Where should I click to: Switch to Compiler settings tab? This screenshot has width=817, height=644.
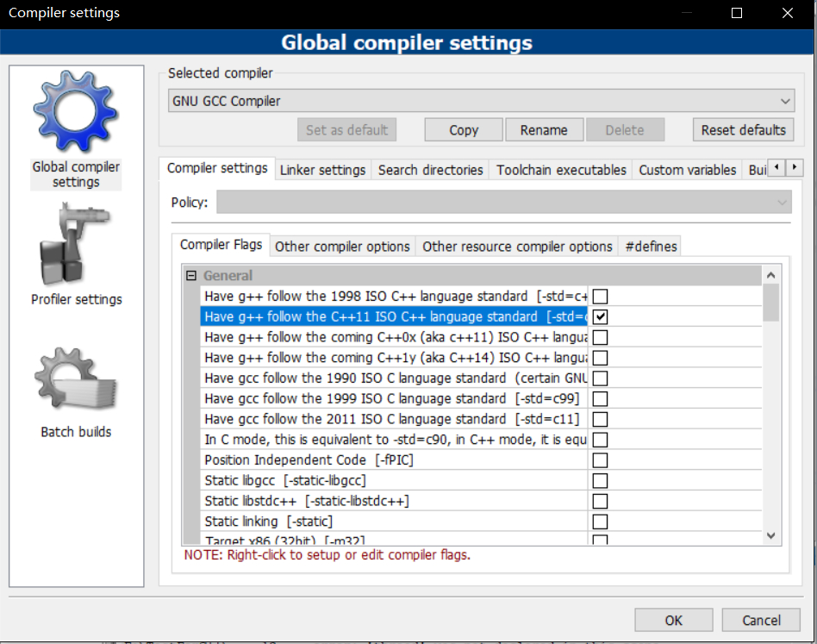point(217,168)
